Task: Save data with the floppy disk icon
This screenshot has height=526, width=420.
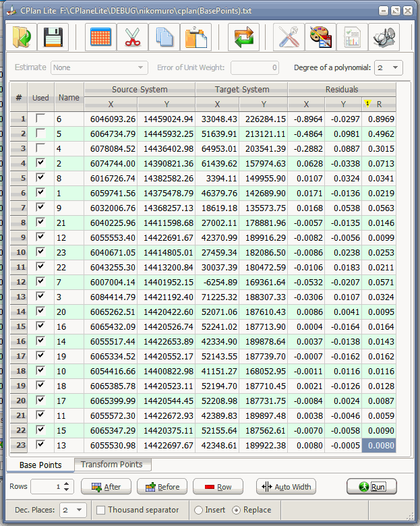Action: pyautogui.click(x=53, y=38)
